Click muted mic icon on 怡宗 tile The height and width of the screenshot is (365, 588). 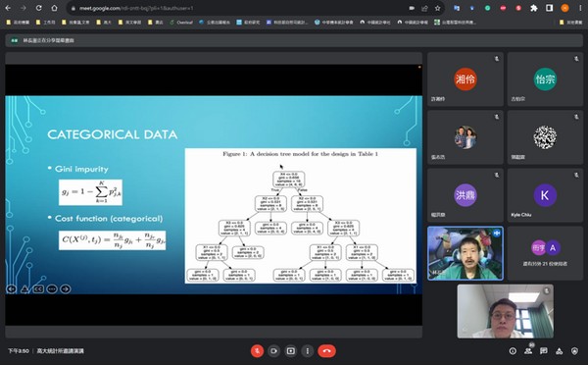(576, 59)
